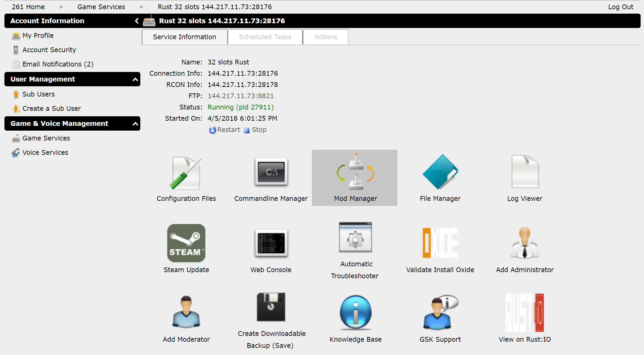Click the File Manager label
Screen dimensions: 644x355
point(440,198)
